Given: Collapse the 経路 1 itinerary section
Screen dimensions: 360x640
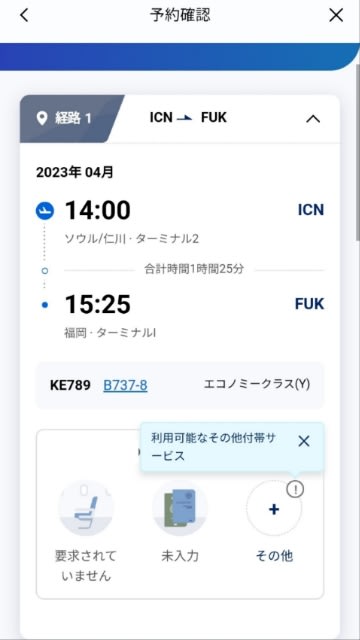Looking at the screenshot, I should tap(313, 119).
